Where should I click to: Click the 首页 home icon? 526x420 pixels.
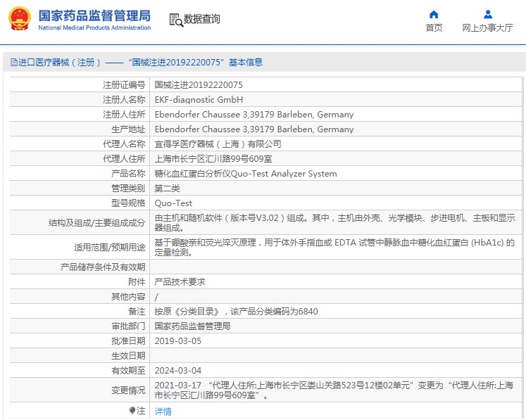(434, 14)
